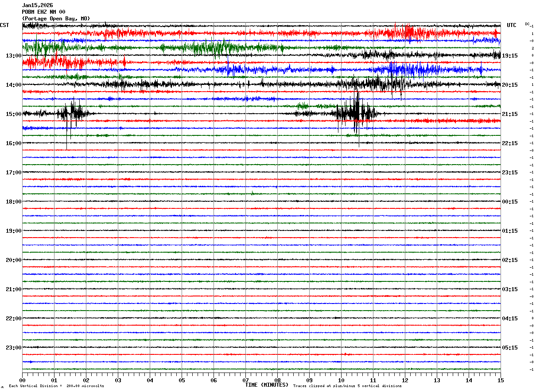Click the 13:00 CST time marker
The image size is (536, 392).
pyautogui.click(x=14, y=56)
